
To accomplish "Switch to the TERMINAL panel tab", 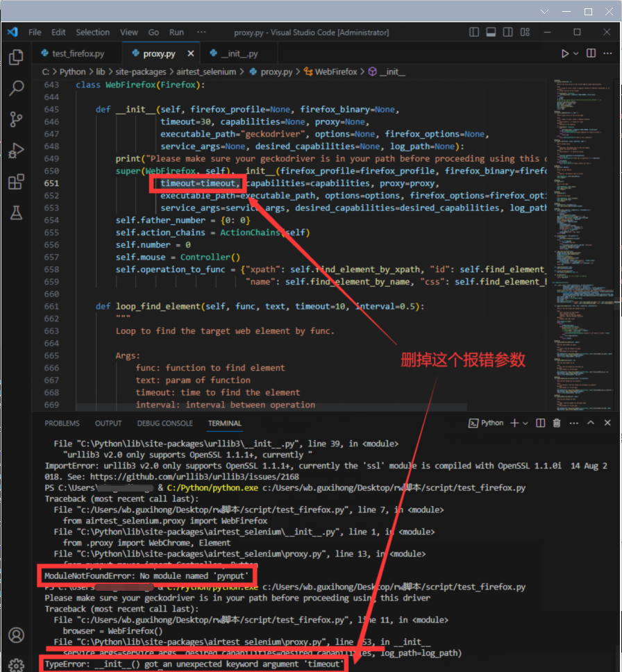I will tap(225, 423).
